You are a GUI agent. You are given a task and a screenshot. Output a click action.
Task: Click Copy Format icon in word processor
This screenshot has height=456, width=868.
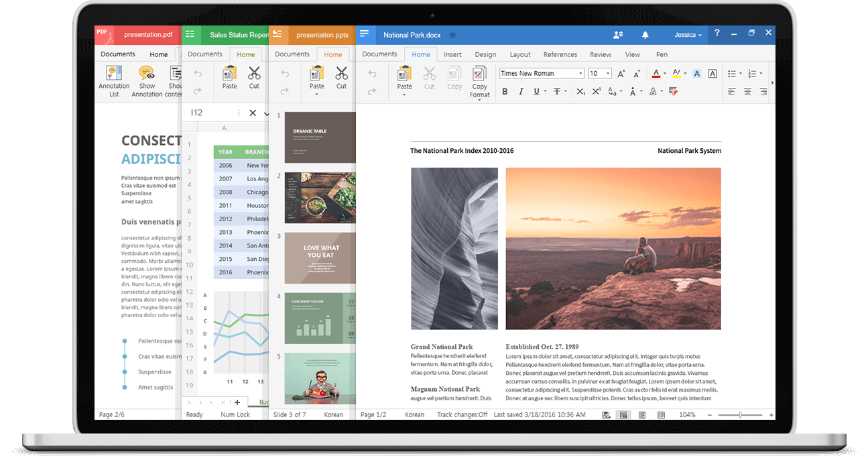[479, 74]
